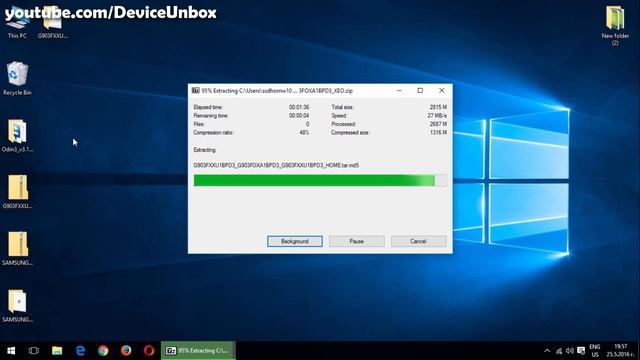Click the 7-Zip extracting taskbar button
This screenshot has height=360, width=640.
click(x=198, y=351)
